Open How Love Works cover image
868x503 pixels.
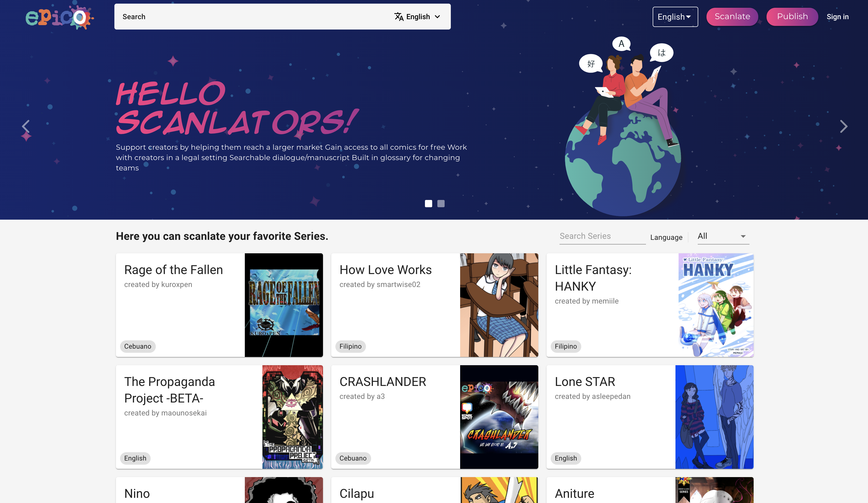(499, 305)
